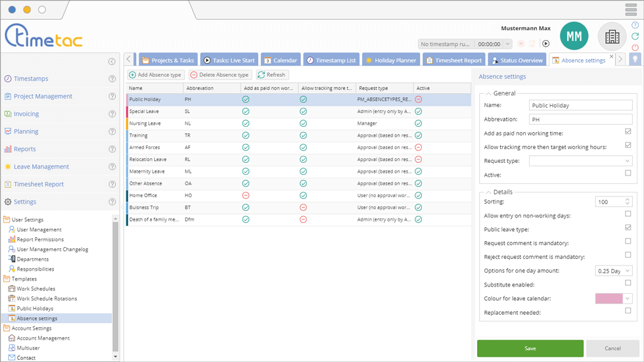Click the company building icon
Viewport: 644px width, 362px height.
pos(612,37)
